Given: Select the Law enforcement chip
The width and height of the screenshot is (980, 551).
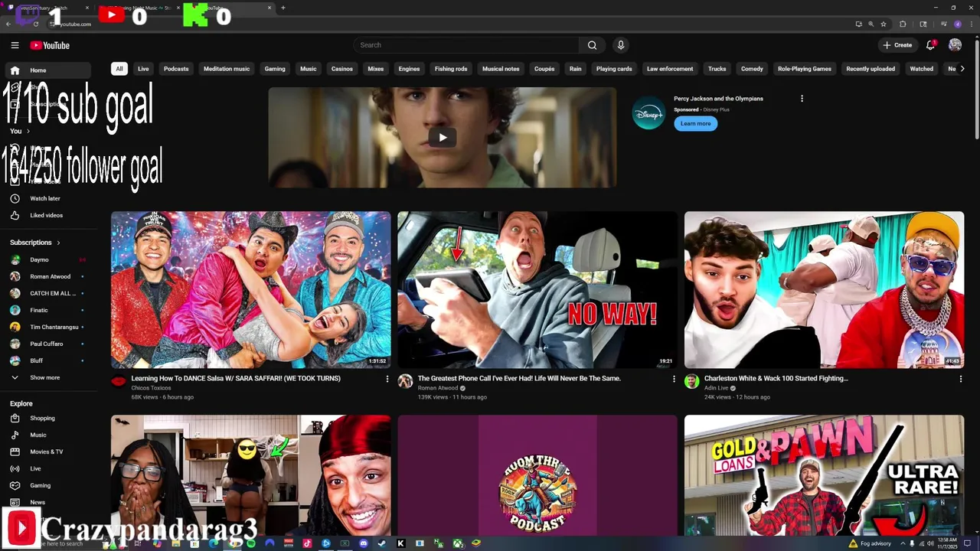Looking at the screenshot, I should [670, 69].
